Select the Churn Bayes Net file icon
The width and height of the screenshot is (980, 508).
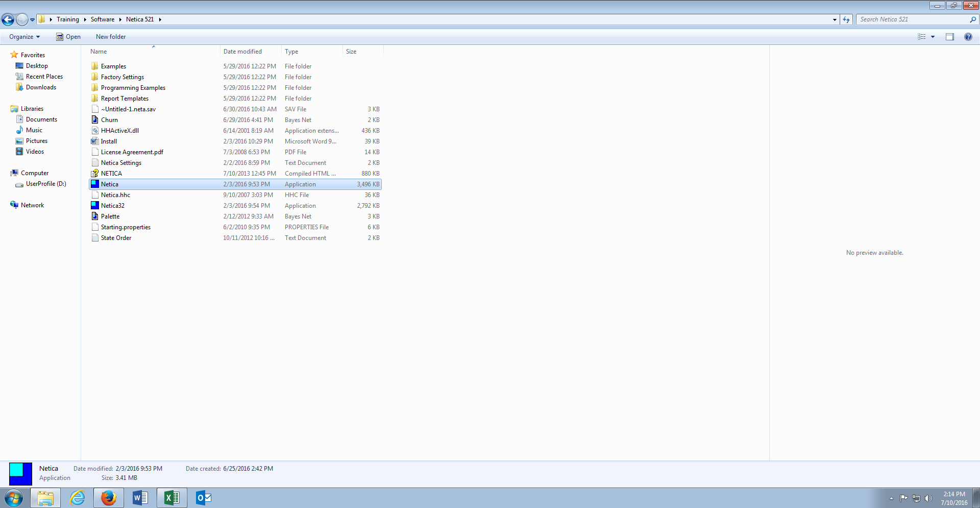(95, 119)
